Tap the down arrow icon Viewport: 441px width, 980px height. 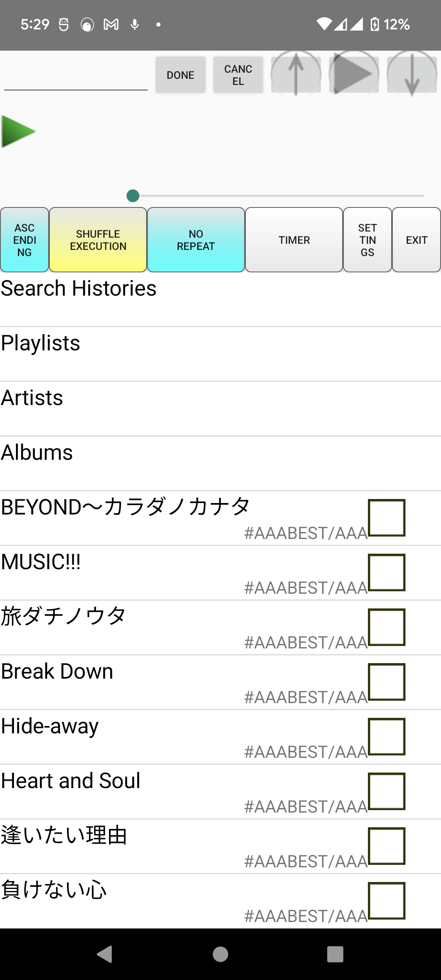point(412,74)
